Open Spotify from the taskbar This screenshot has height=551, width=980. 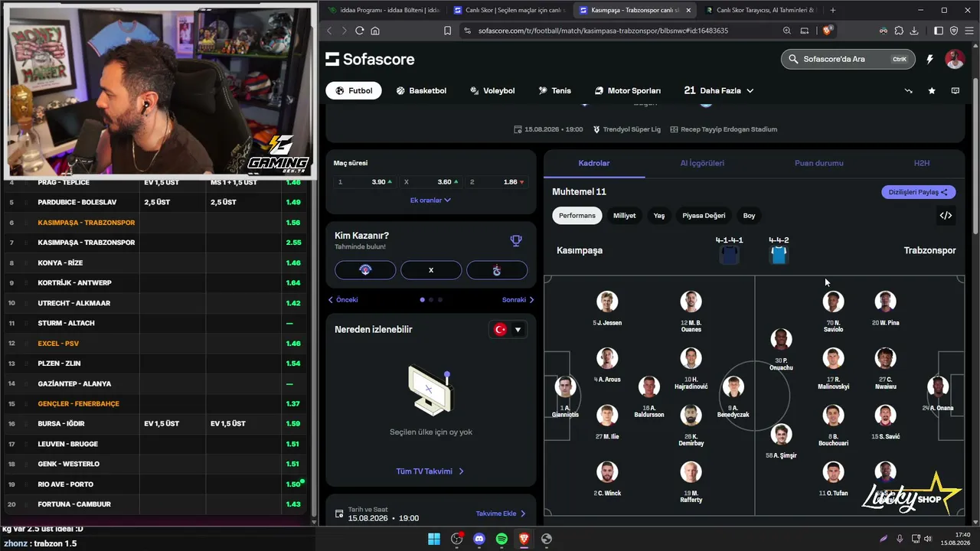[501, 539]
